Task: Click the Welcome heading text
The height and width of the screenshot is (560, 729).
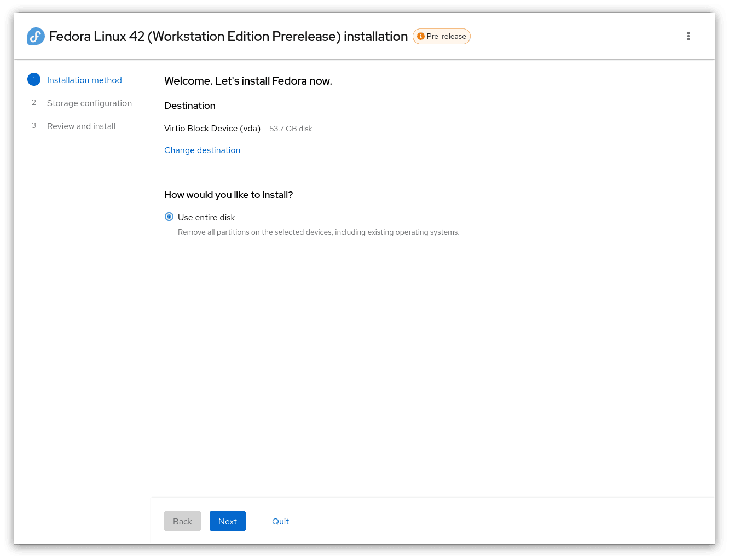Action: (248, 81)
